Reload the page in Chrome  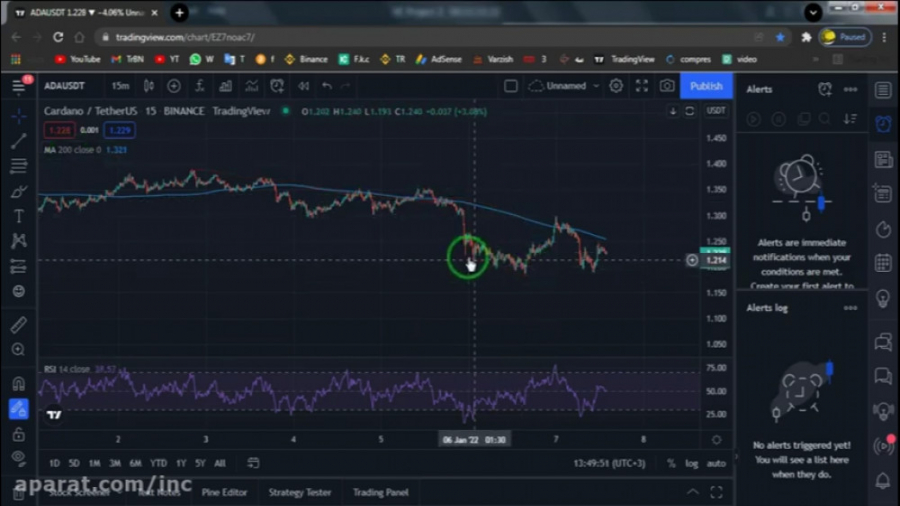pos(58,37)
